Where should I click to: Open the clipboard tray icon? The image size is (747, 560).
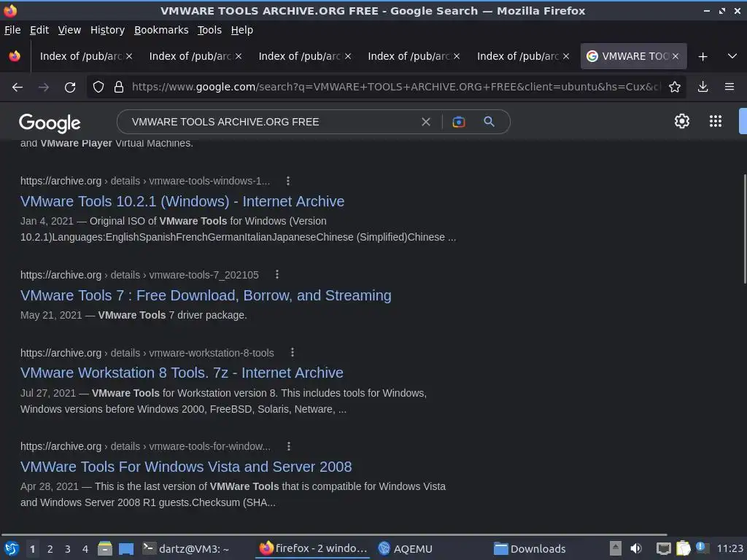[x=683, y=548]
